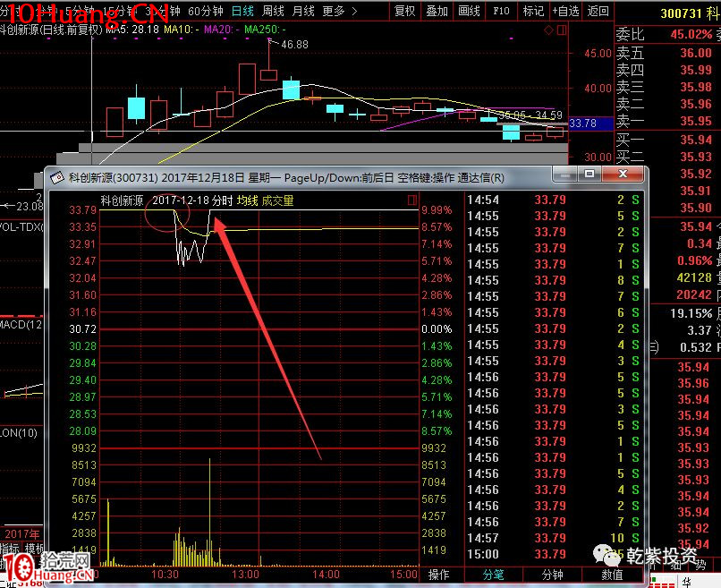Click the 33.78 price marker on axis
This screenshot has width=721, height=588.
(x=590, y=124)
